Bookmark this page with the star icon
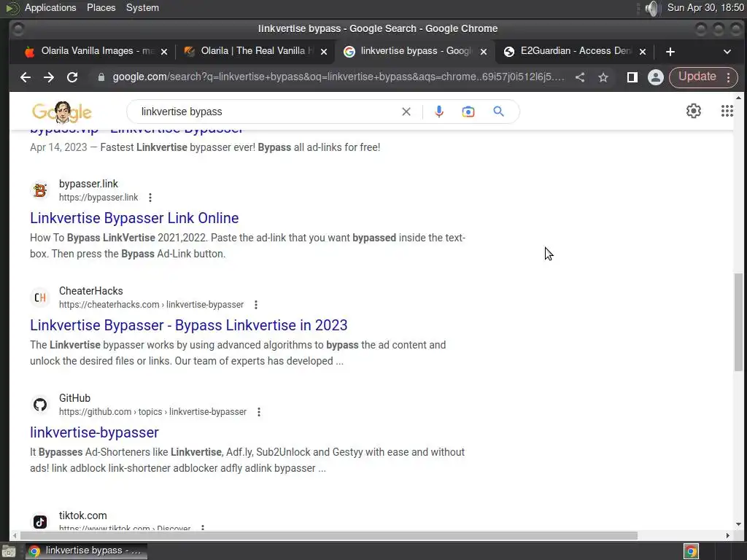 (x=603, y=77)
